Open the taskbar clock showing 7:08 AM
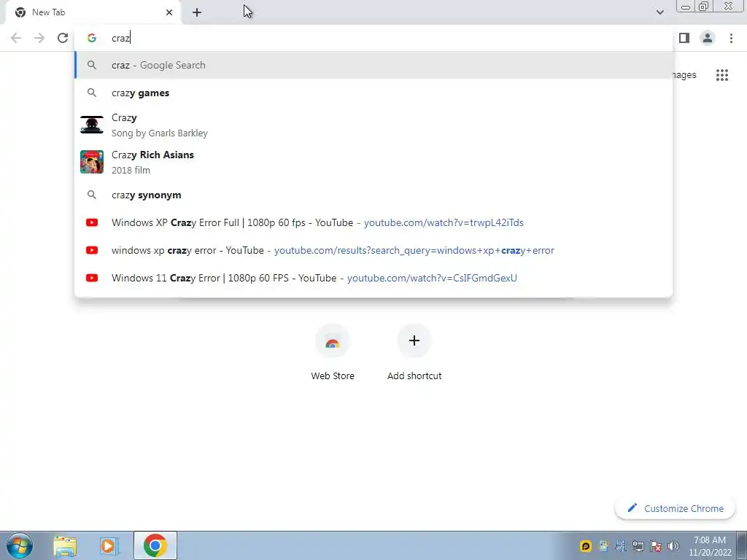This screenshot has width=747, height=560. (709, 546)
